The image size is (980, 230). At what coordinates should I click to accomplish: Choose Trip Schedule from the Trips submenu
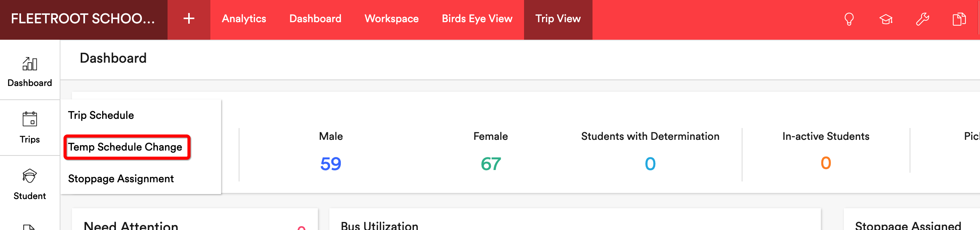click(x=101, y=115)
